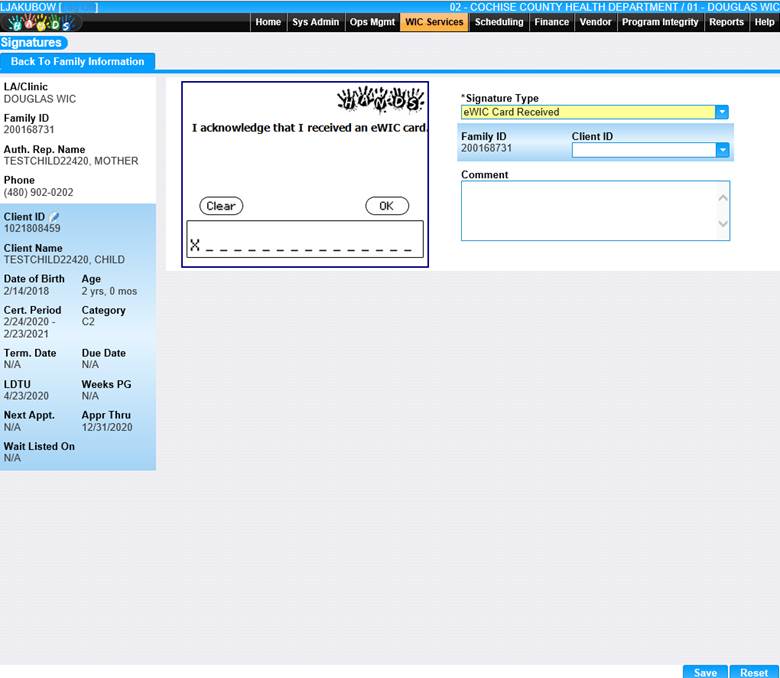780x678 pixels.
Task: Click the Comment box scroll down arrow
Action: (723, 224)
